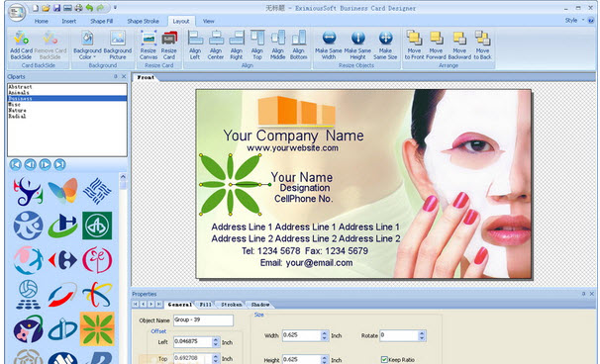
Task: Select the orange flower clipart thumbnail
Action: 97,328
